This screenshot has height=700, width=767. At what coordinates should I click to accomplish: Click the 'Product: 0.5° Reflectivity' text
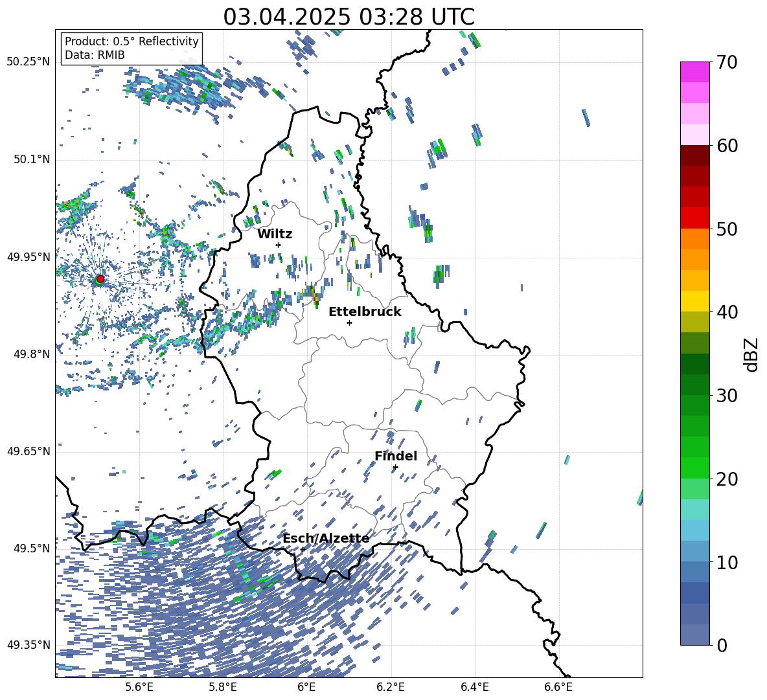[132, 41]
